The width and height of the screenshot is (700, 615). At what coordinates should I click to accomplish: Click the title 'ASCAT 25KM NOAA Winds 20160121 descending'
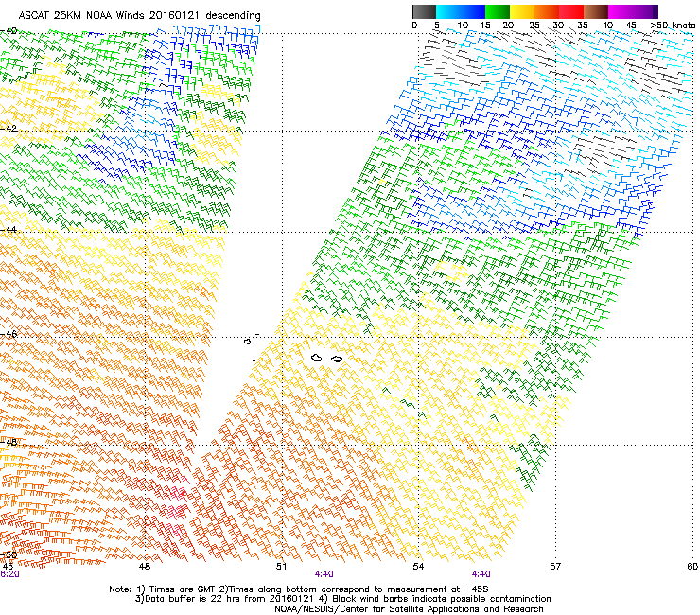click(x=139, y=16)
